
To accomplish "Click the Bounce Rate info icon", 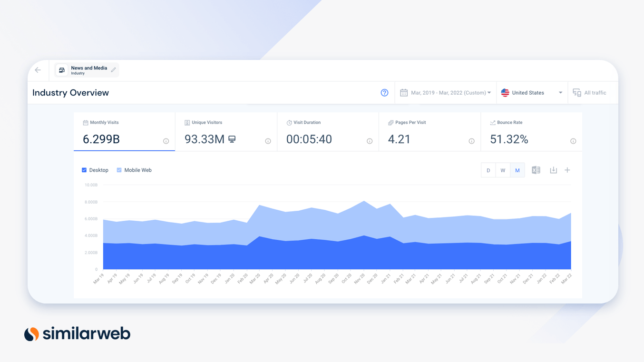I will 573,141.
